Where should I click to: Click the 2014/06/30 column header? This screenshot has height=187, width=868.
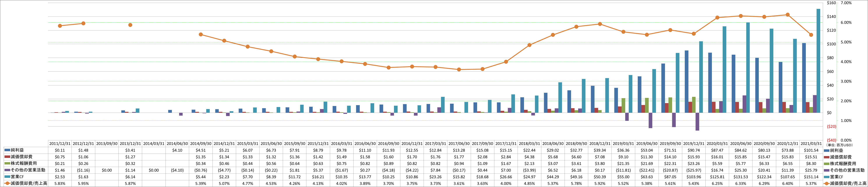[177, 144]
